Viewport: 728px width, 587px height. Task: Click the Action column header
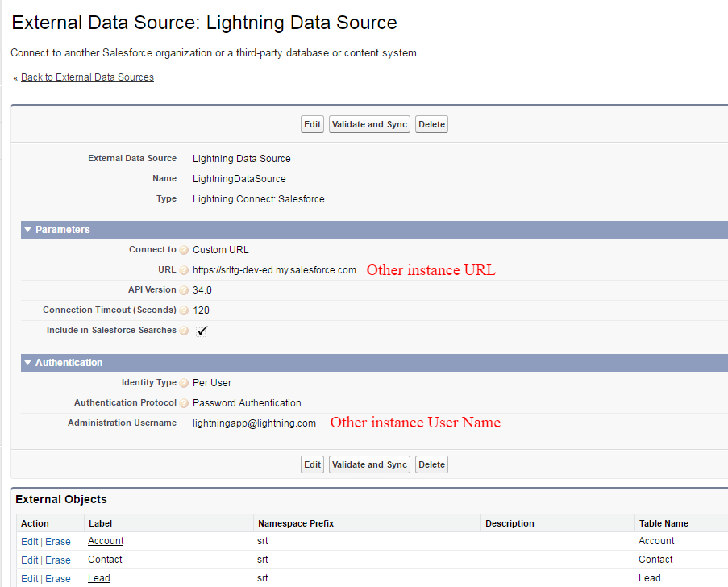click(35, 523)
